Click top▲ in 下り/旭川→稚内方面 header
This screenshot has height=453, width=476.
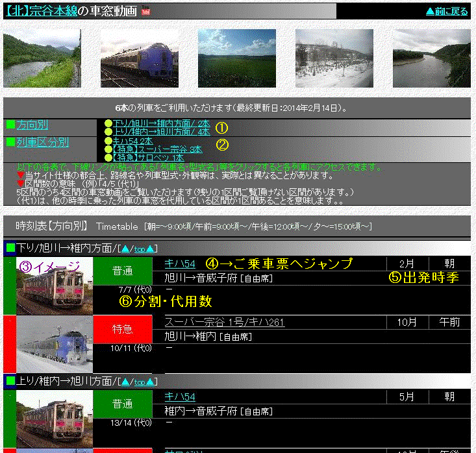click(x=144, y=249)
